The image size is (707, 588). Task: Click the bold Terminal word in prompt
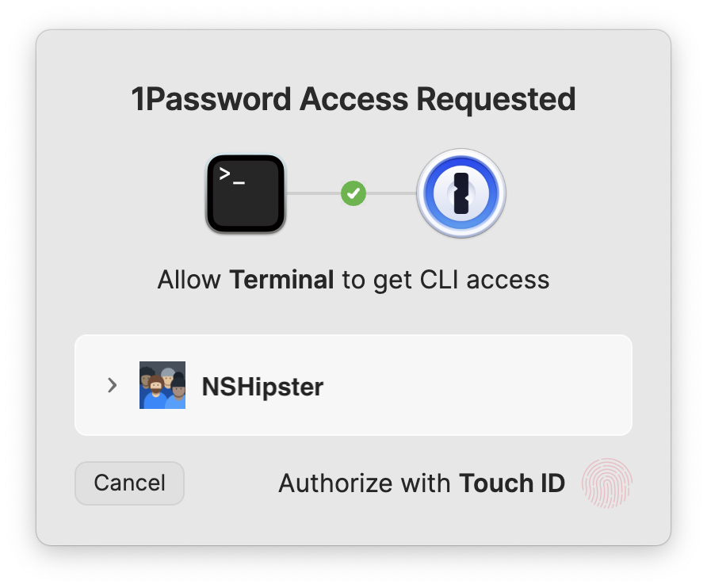pyautogui.click(x=281, y=279)
